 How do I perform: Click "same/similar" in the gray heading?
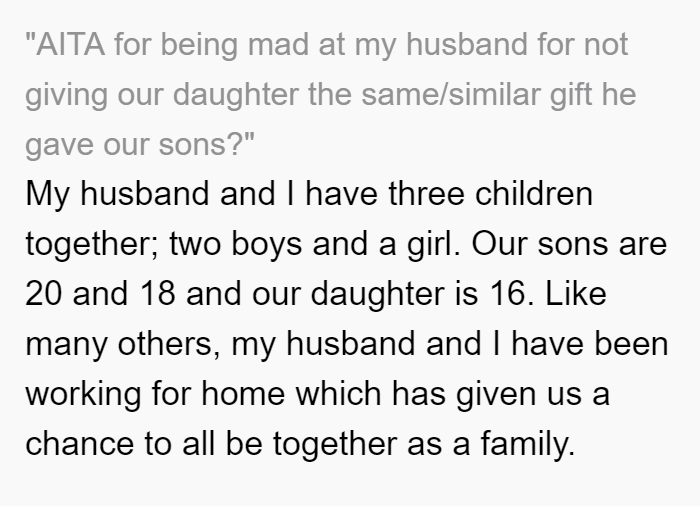pyautogui.click(x=450, y=94)
